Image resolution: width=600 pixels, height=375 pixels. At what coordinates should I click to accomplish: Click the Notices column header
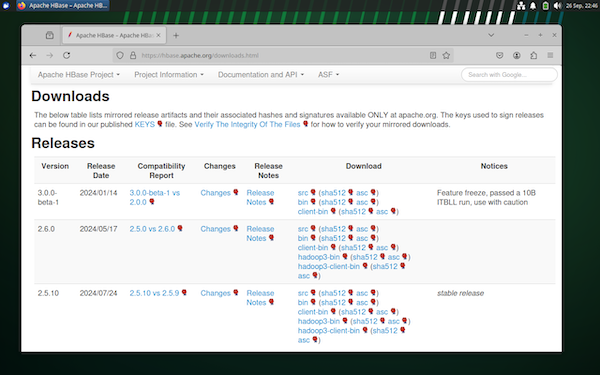click(x=494, y=166)
